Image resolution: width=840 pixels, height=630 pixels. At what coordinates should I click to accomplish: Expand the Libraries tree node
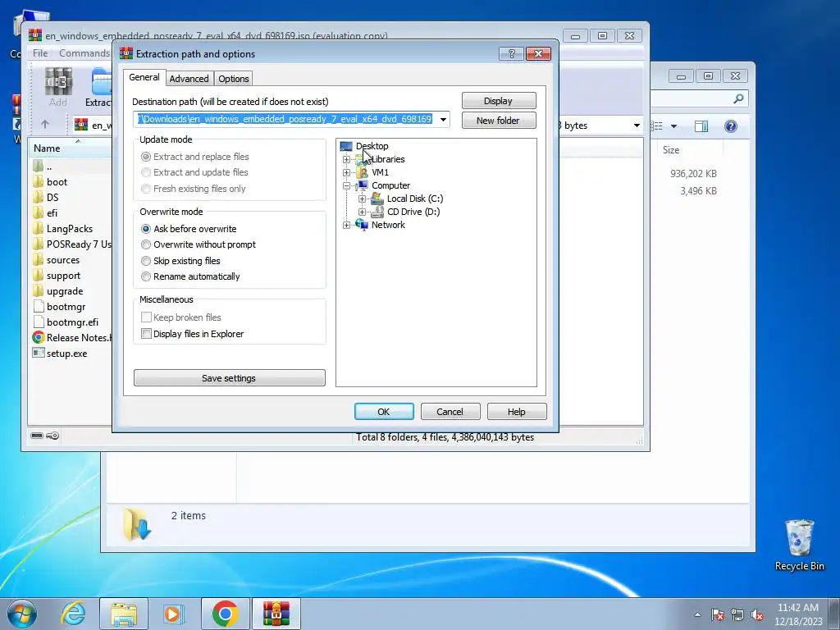pos(347,159)
